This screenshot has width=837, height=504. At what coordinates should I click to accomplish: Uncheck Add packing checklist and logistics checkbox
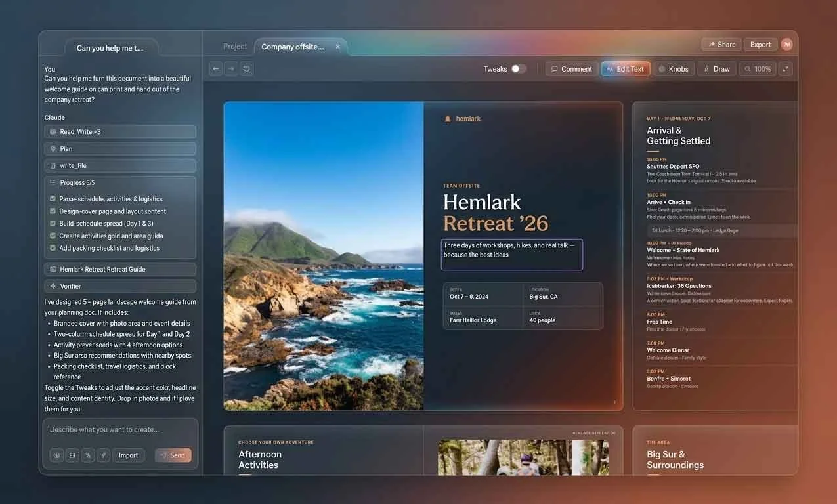tap(53, 248)
